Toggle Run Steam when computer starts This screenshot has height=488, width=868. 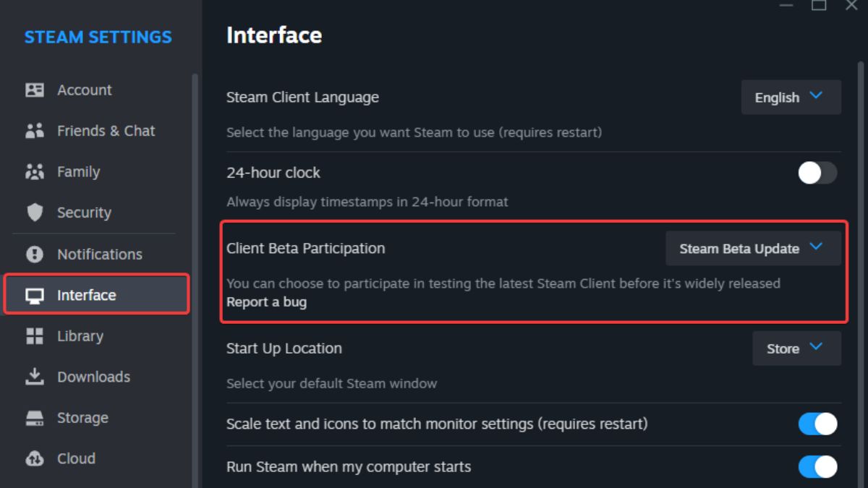coord(817,467)
